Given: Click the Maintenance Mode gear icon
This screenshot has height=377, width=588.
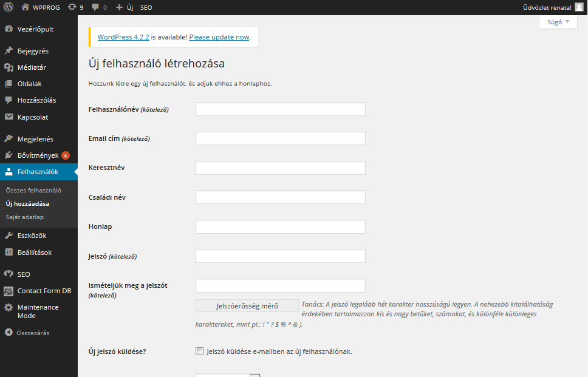Looking at the screenshot, I should 9,308.
